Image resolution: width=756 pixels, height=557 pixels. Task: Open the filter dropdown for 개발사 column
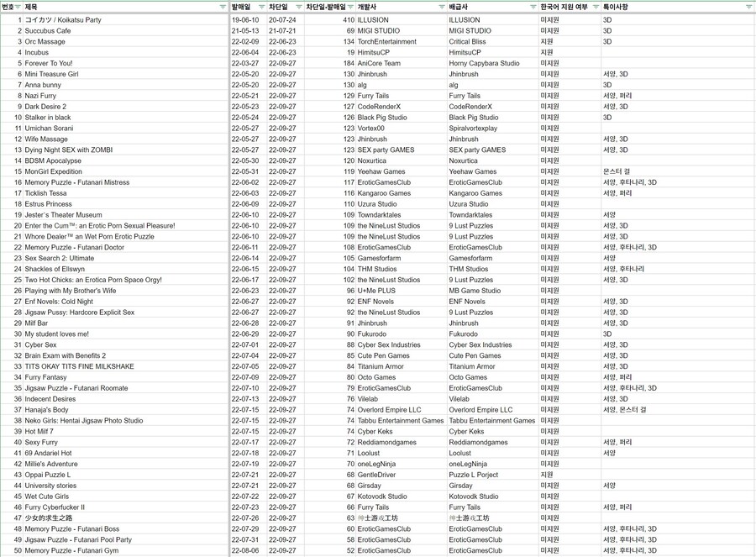click(442, 7)
